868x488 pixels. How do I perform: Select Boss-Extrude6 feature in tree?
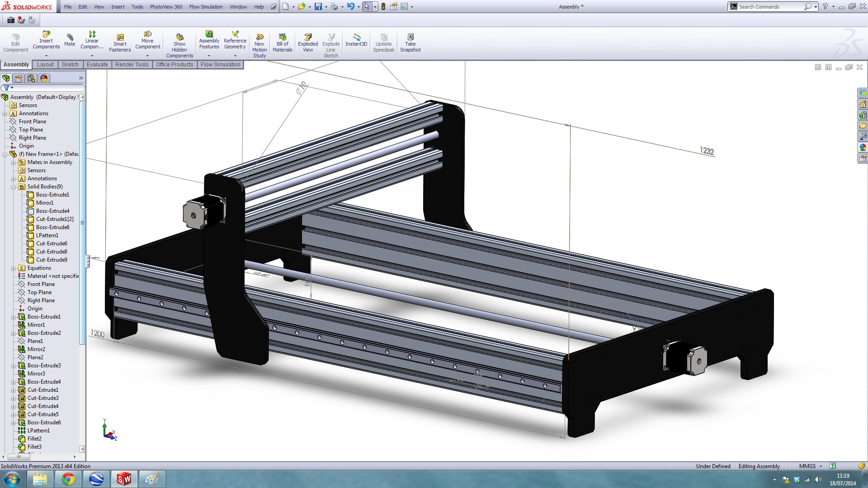[x=44, y=422]
